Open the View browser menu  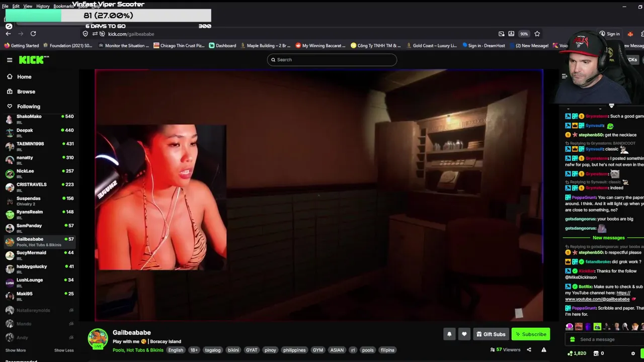click(x=28, y=6)
